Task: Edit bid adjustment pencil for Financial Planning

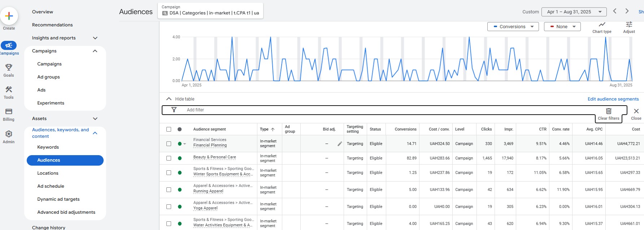Action: click(339, 144)
